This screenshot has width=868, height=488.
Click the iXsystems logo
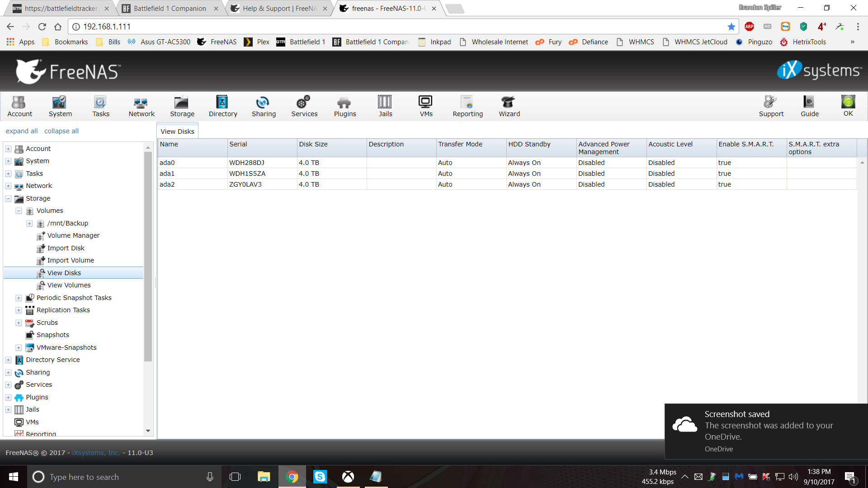(819, 70)
